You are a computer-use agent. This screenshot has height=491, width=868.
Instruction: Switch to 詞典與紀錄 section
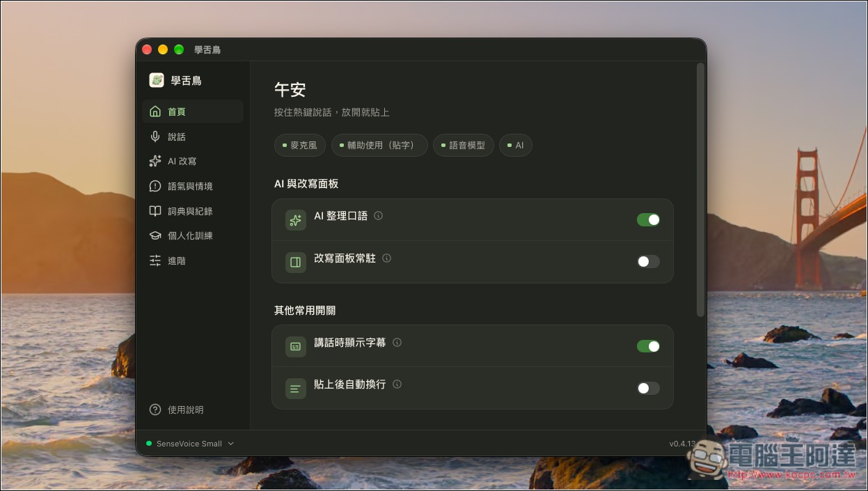[193, 211]
